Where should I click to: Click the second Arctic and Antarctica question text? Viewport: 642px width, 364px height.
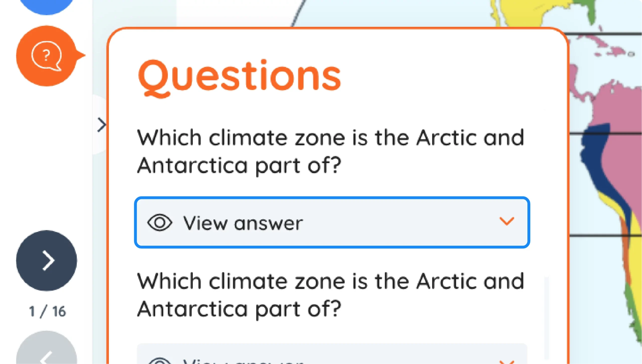click(331, 295)
